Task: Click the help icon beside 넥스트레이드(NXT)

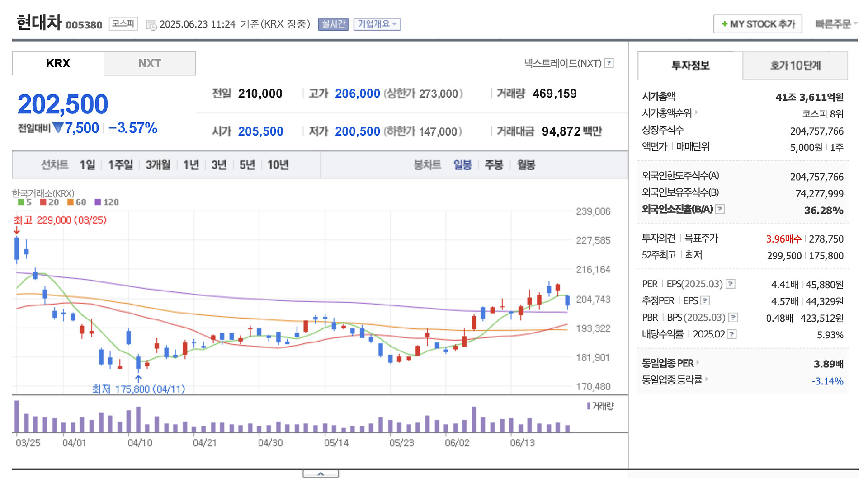Action: pos(609,63)
